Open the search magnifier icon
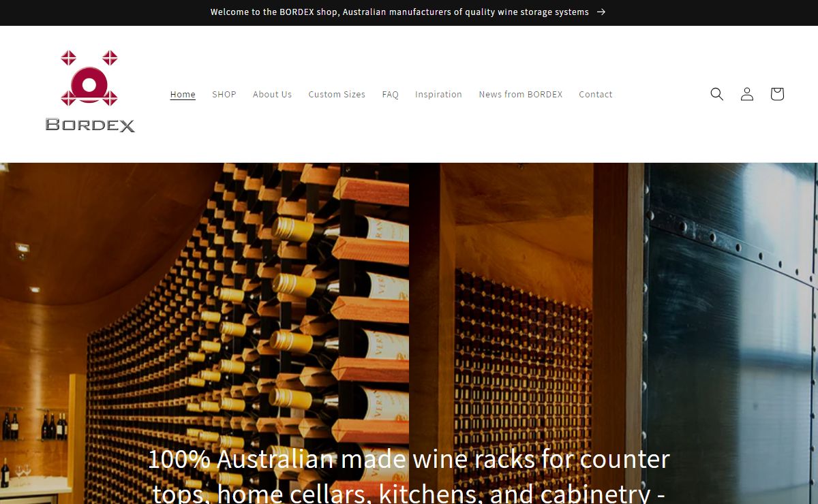The image size is (818, 504). 716,94
